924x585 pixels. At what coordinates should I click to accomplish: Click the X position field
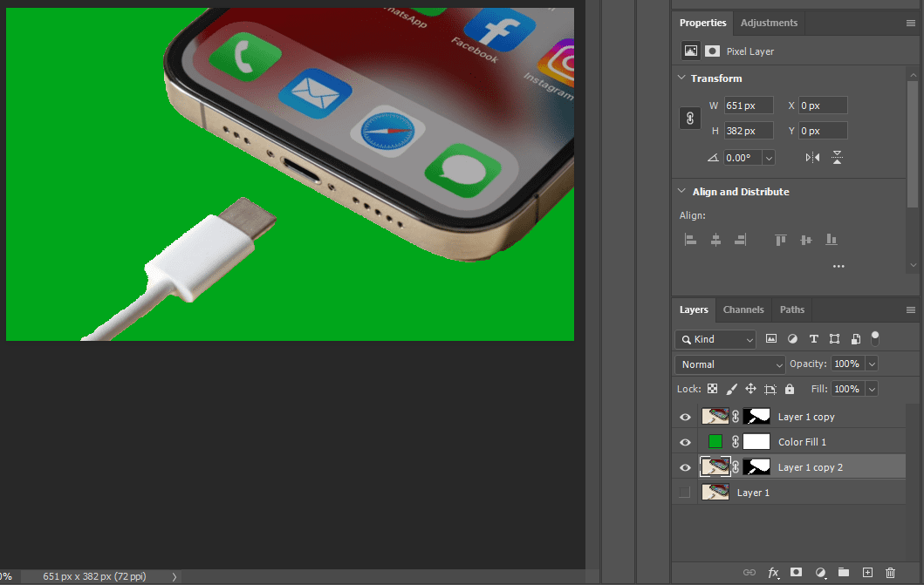coord(823,105)
